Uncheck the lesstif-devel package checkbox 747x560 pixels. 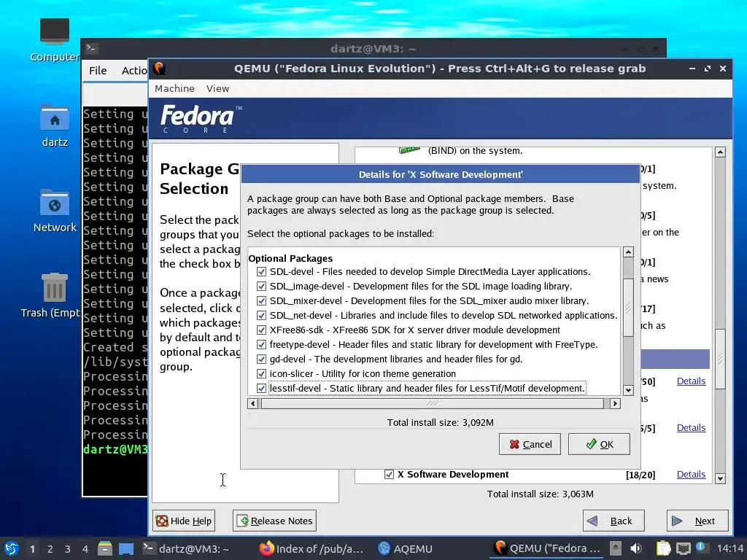point(261,389)
